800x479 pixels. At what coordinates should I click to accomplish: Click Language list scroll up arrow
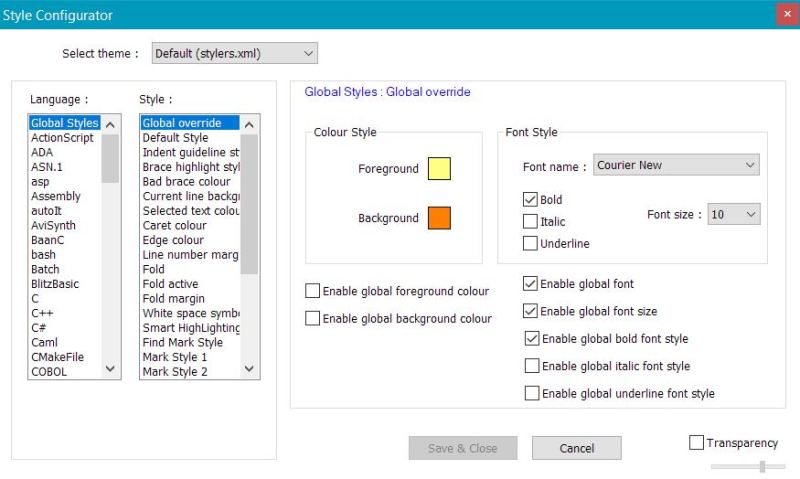tap(110, 124)
